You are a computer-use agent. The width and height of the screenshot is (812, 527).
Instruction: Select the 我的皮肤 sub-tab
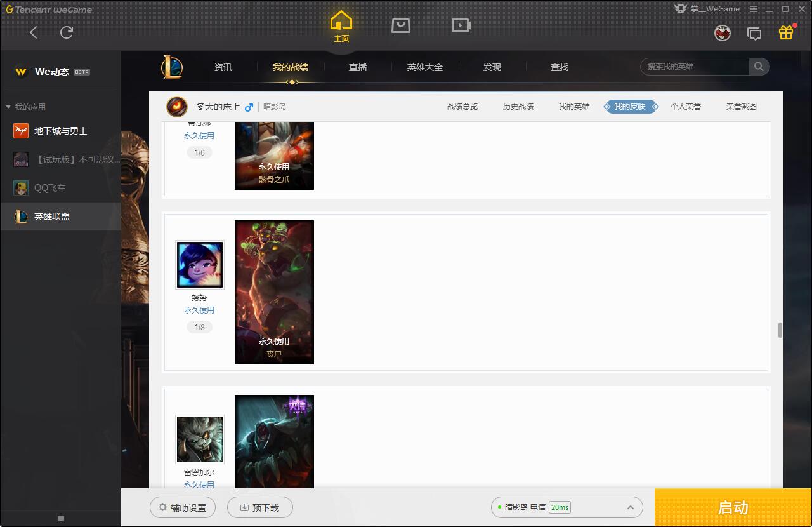tap(630, 107)
